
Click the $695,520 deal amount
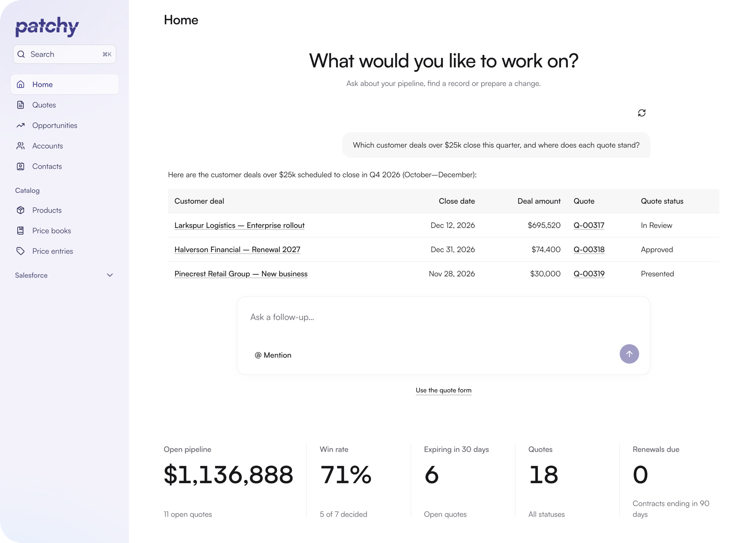(544, 225)
